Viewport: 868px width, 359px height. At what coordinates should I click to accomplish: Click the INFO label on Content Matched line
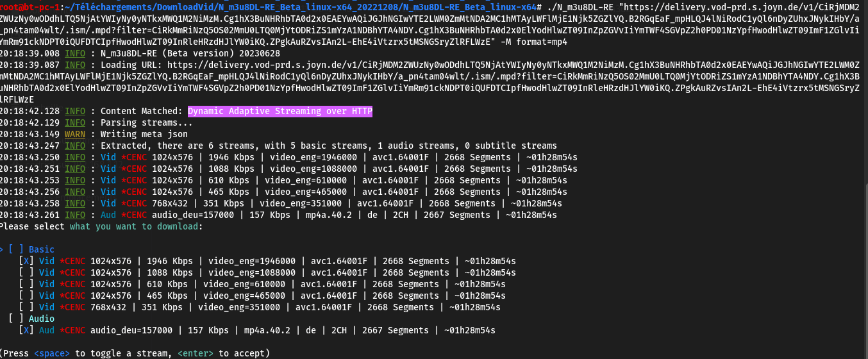(x=75, y=112)
